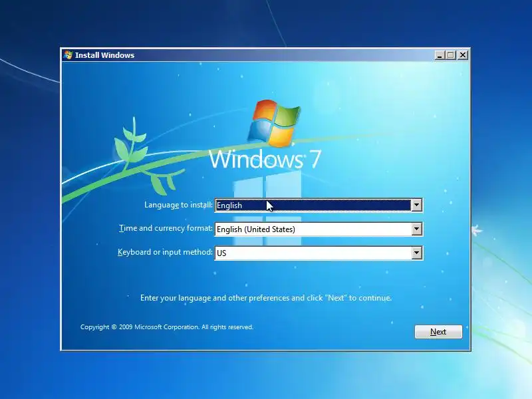This screenshot has width=532, height=399.
Task: Open the Keyboard or input method dropdown arrow
Action: tap(417, 253)
